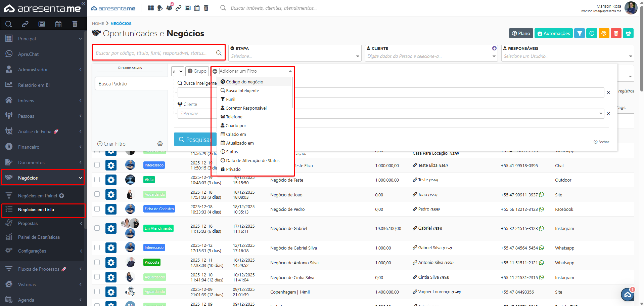Select checkbox for Negócio de Pedro row
644x306 pixels.
pos(97,209)
